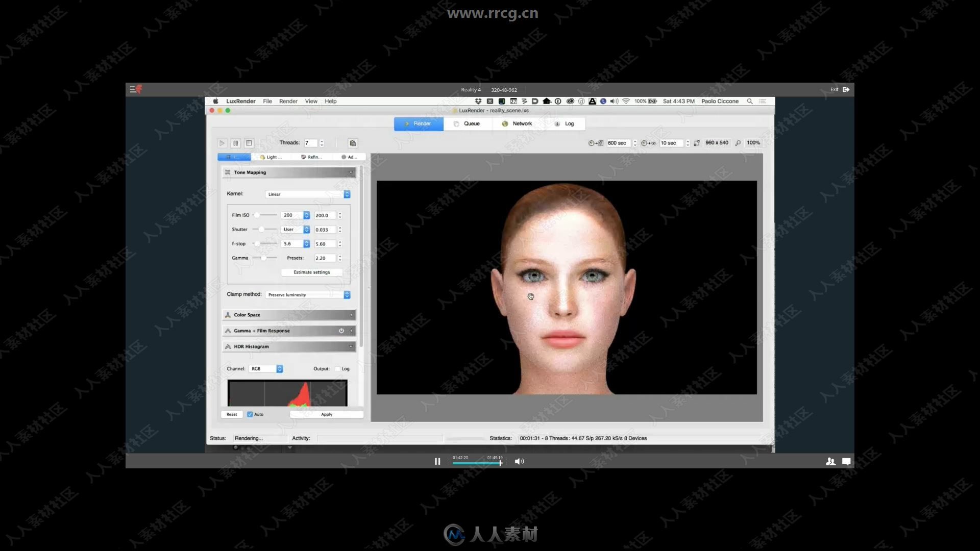Open Spotlight search in the menu bar
980x551 pixels.
(750, 101)
